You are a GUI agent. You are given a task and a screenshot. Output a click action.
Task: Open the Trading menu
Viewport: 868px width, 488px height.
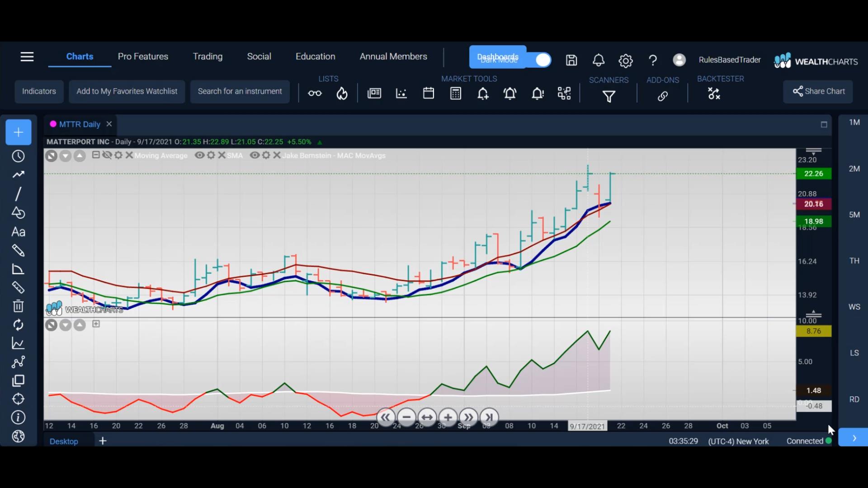tap(208, 56)
